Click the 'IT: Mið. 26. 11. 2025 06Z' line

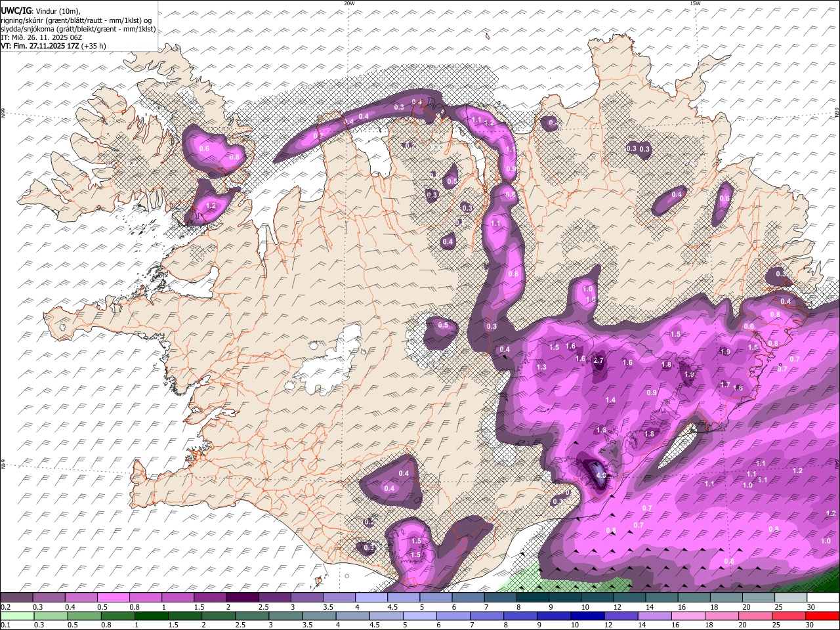pos(43,37)
